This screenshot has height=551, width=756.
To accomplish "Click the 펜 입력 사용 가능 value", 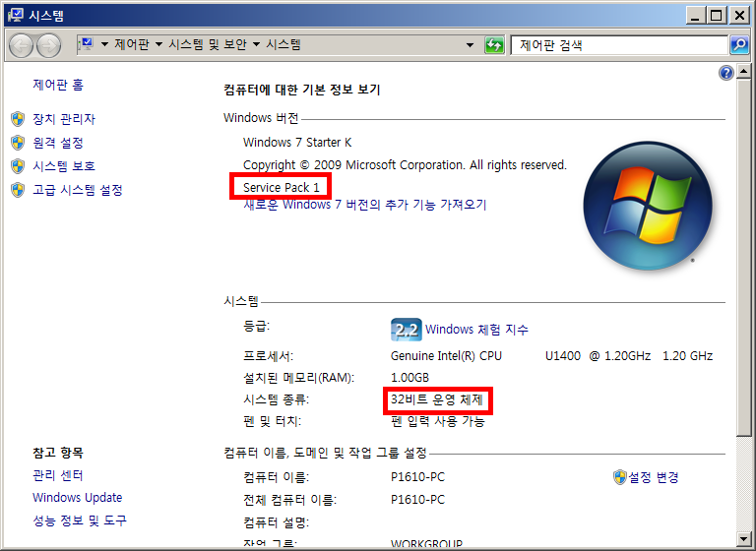I will [437, 421].
